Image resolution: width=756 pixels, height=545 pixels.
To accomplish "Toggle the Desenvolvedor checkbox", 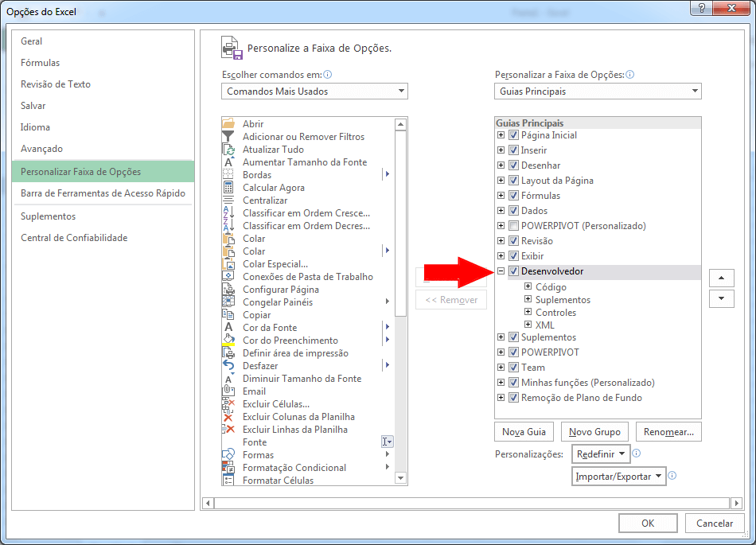I will pyautogui.click(x=513, y=271).
